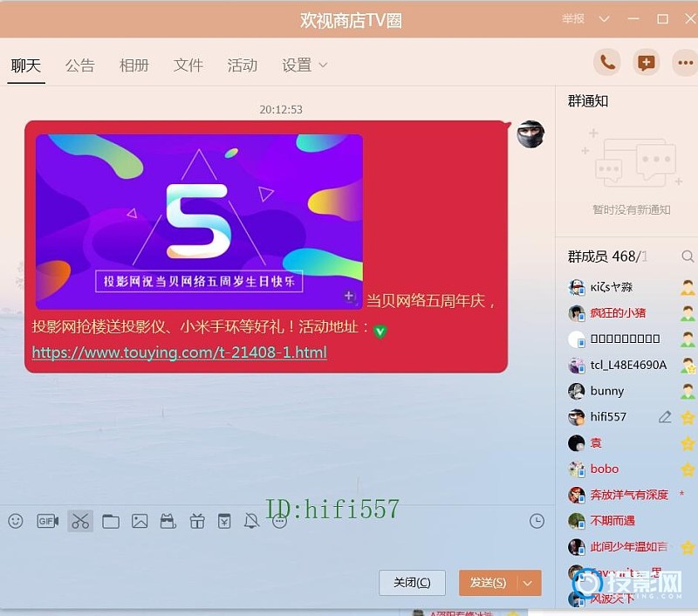Click the avatar of 疯狂的小猪
The width and height of the screenshot is (698, 616).
(577, 313)
